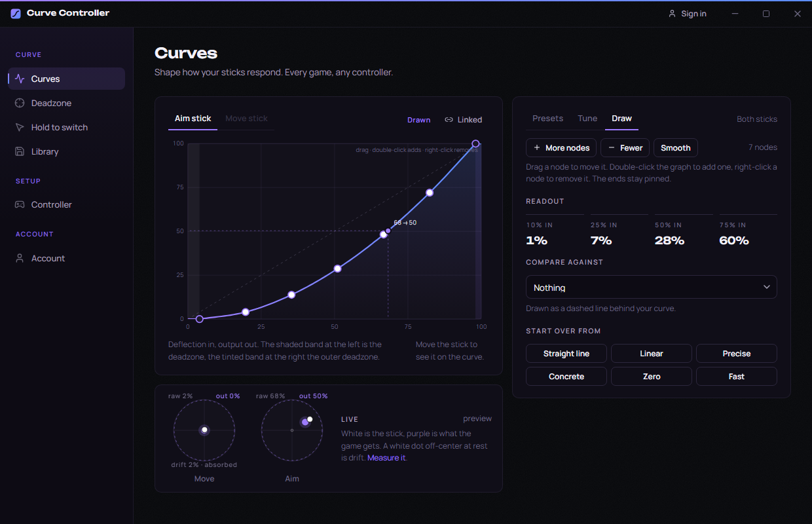This screenshot has width=812, height=524.
Task: Click the raw 68% label
Action: 270,396
